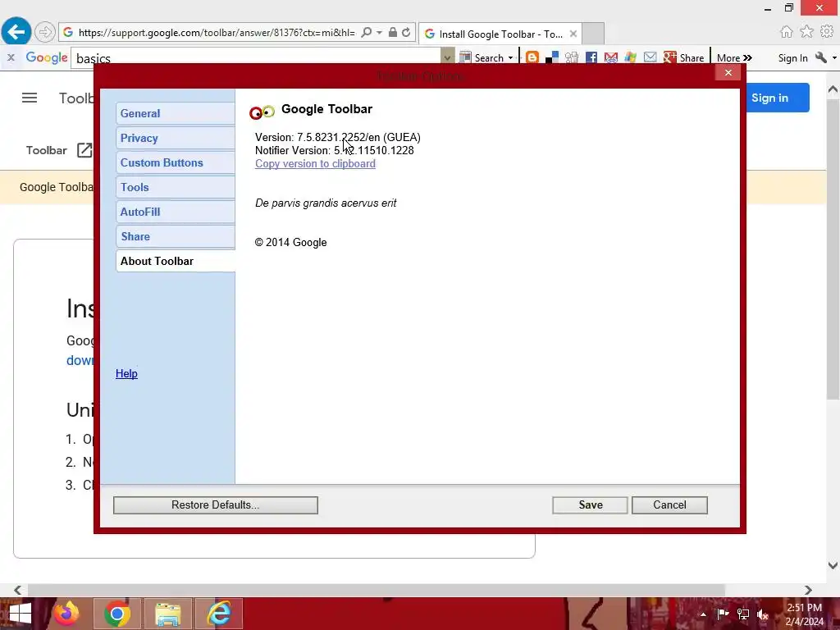
Task: Click the Blogger toolbar icon
Action: coord(532,57)
